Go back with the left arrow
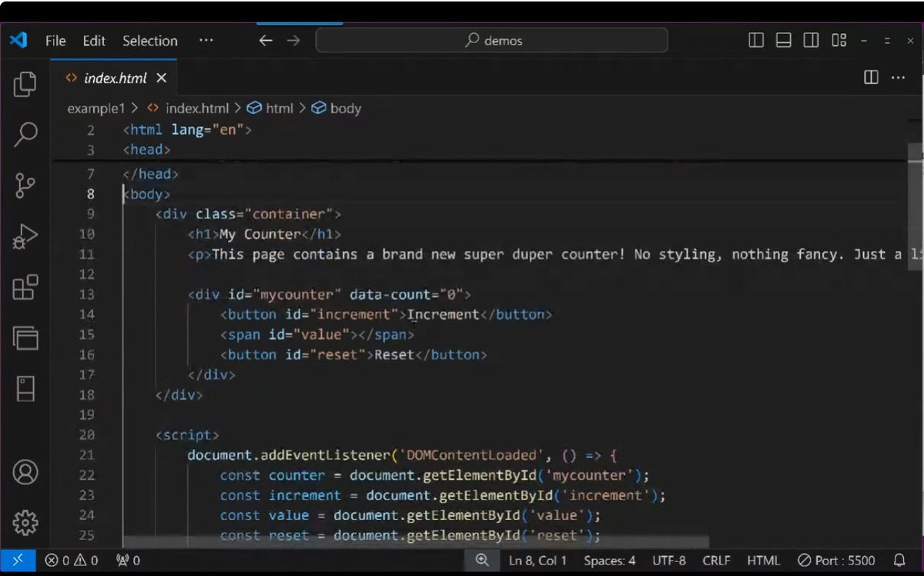This screenshot has height=576, width=924. pos(266,41)
